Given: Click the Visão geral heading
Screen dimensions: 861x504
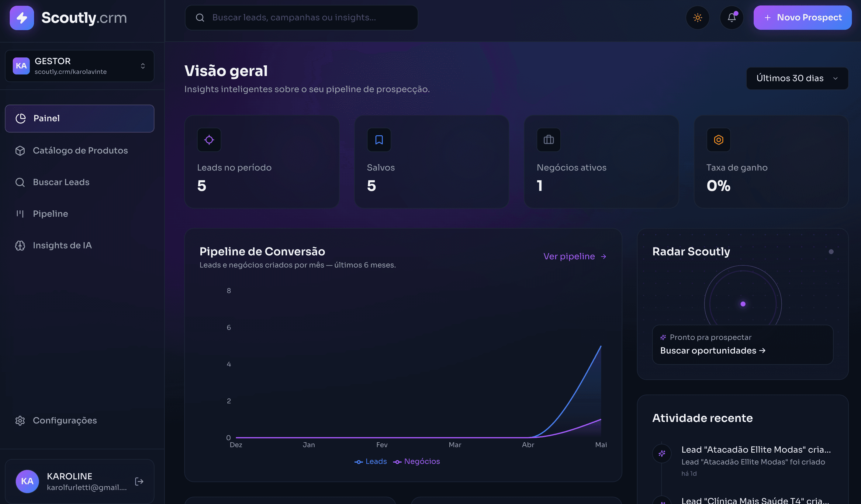Looking at the screenshot, I should point(226,71).
